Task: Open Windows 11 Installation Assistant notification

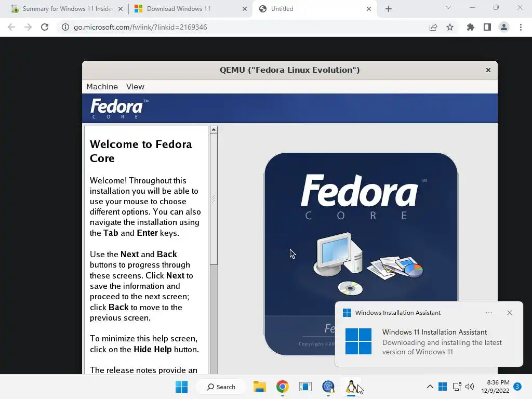Action: [x=429, y=334]
